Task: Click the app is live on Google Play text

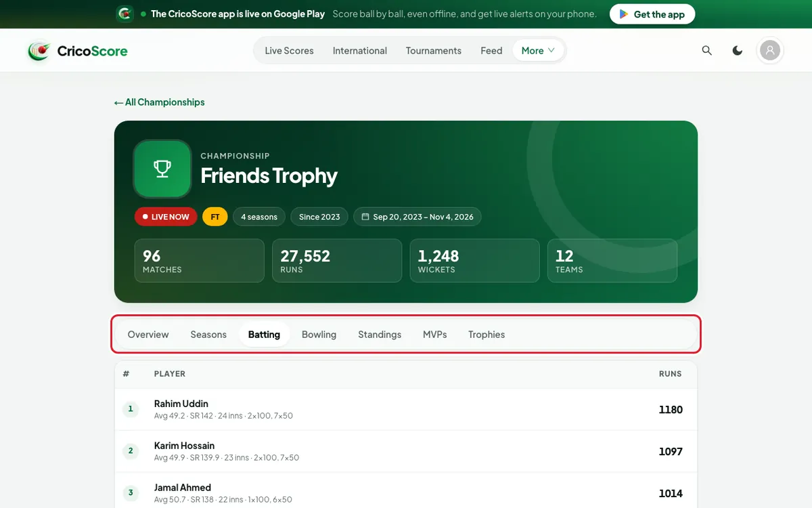Action: [238, 14]
